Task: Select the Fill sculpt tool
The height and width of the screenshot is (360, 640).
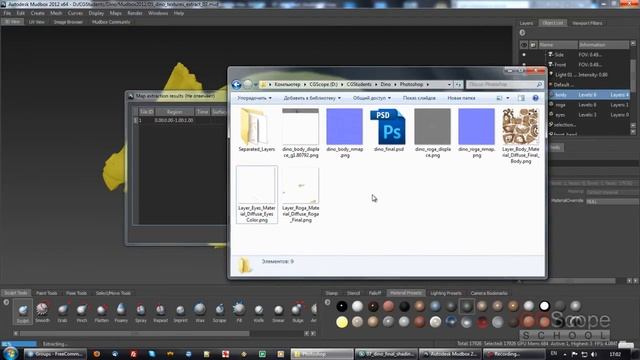Action: 239,312
